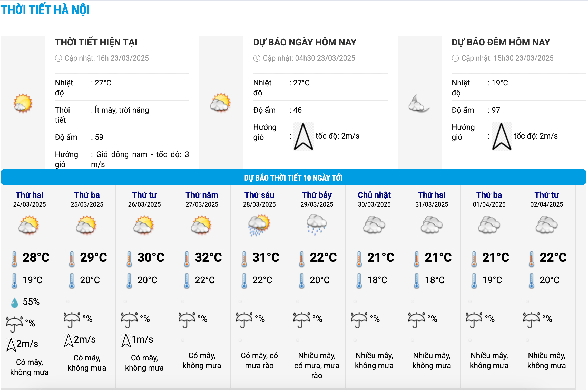Click the wind arrow next to 1m/s
The image size is (588, 390).
(x=126, y=340)
